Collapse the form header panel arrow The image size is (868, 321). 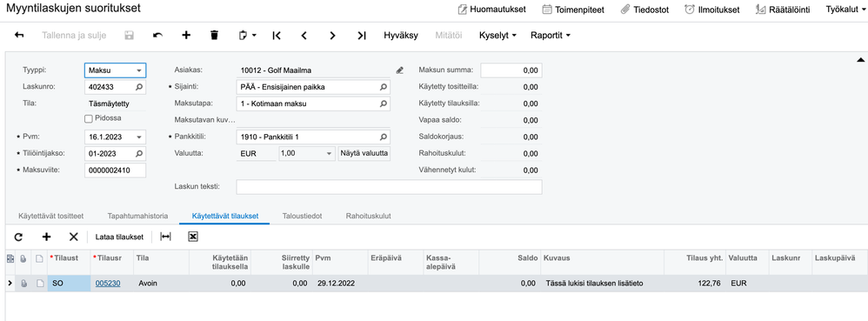click(x=860, y=59)
